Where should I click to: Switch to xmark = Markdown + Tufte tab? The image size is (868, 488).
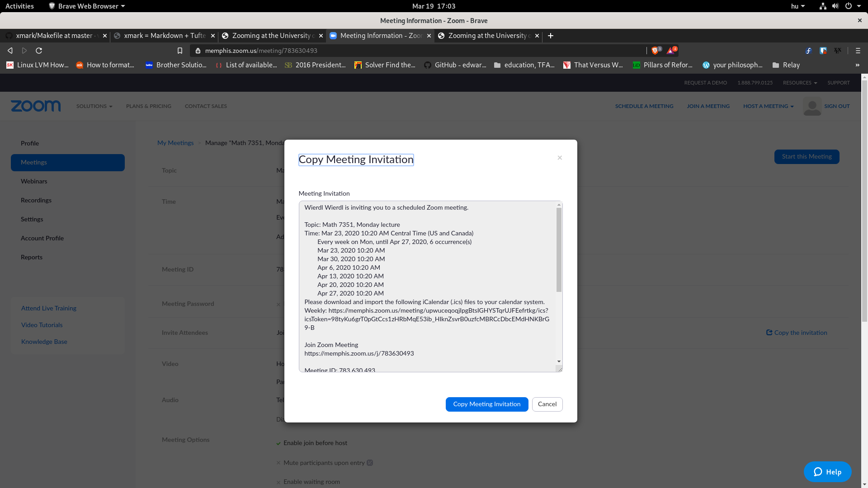[164, 36]
